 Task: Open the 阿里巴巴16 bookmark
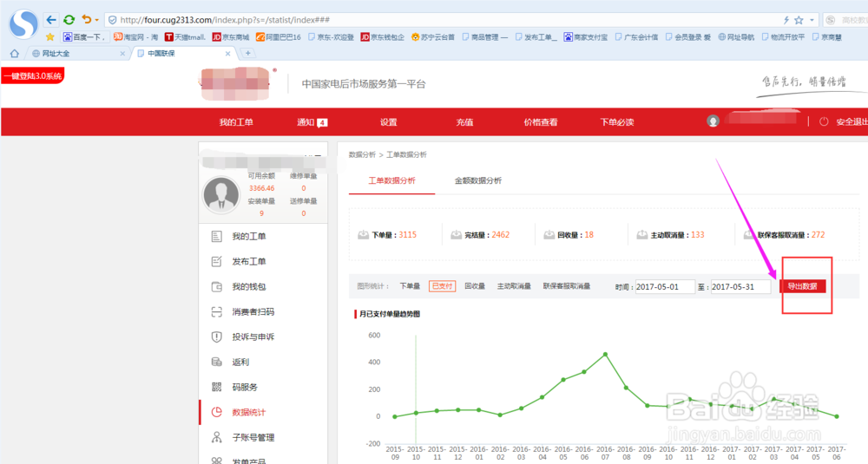[x=279, y=37]
